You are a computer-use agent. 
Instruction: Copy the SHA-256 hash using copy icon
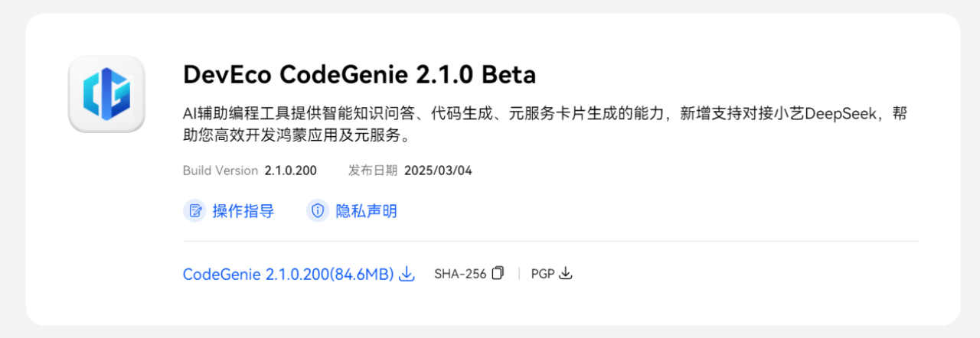pos(498,273)
